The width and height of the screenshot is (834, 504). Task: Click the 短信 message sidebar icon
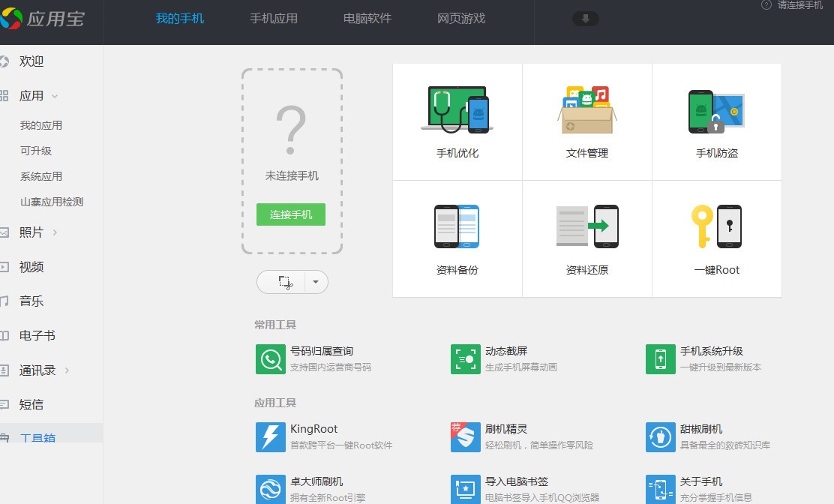(x=4, y=404)
